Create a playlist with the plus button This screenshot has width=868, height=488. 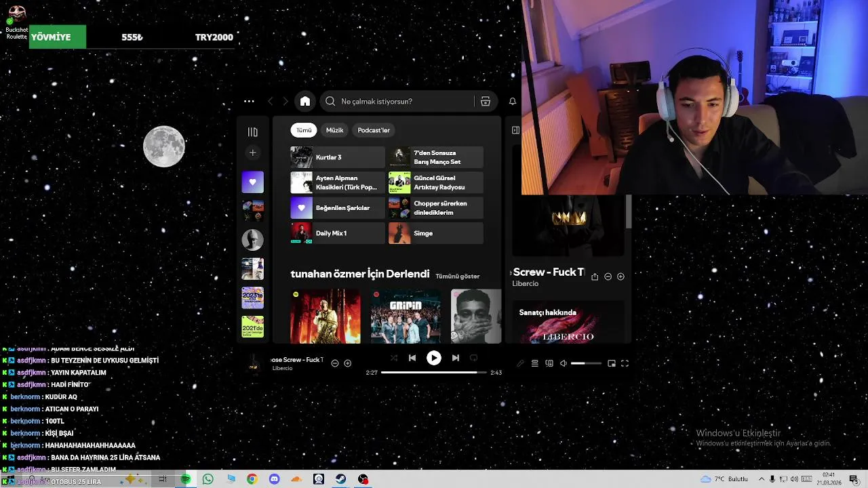(x=253, y=153)
